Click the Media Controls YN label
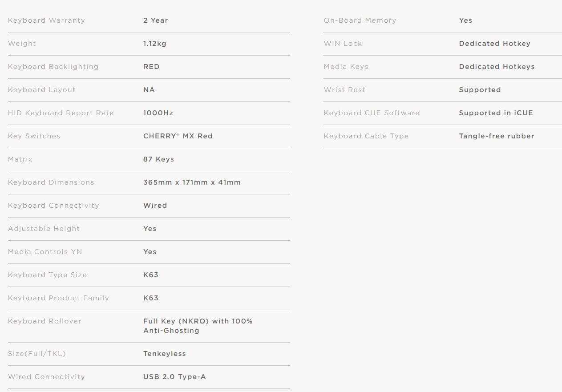 (x=45, y=252)
